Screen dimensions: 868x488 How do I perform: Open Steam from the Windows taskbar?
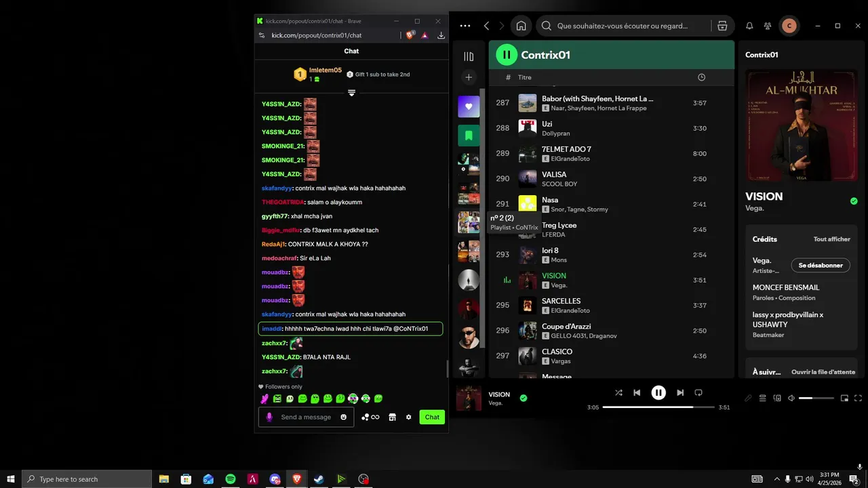coord(319,479)
